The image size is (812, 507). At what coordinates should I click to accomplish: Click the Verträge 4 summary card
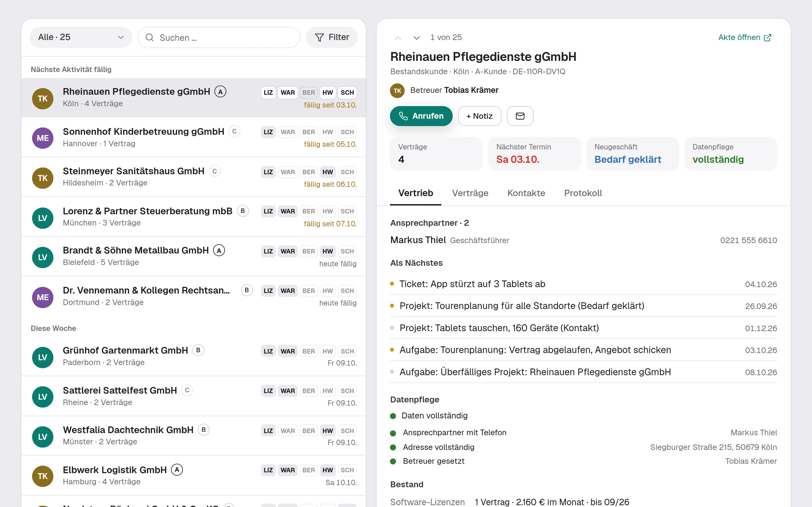point(436,154)
